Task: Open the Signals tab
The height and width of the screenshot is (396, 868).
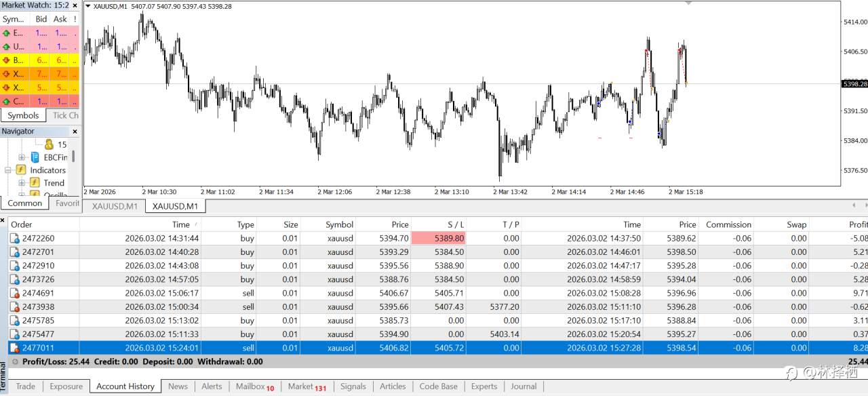Action: tap(353, 387)
